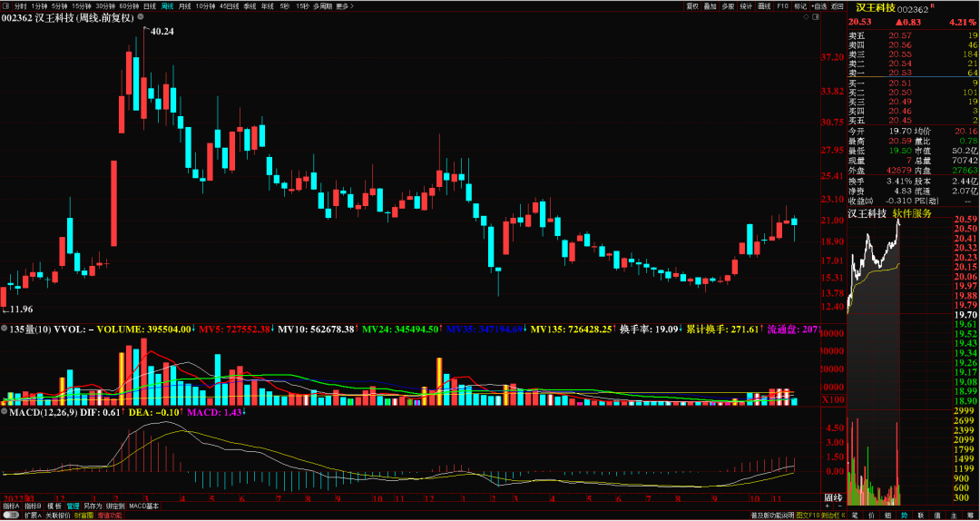The height and width of the screenshot is (521, 980).
Task: Open the F10 company info
Action: click(x=782, y=6)
